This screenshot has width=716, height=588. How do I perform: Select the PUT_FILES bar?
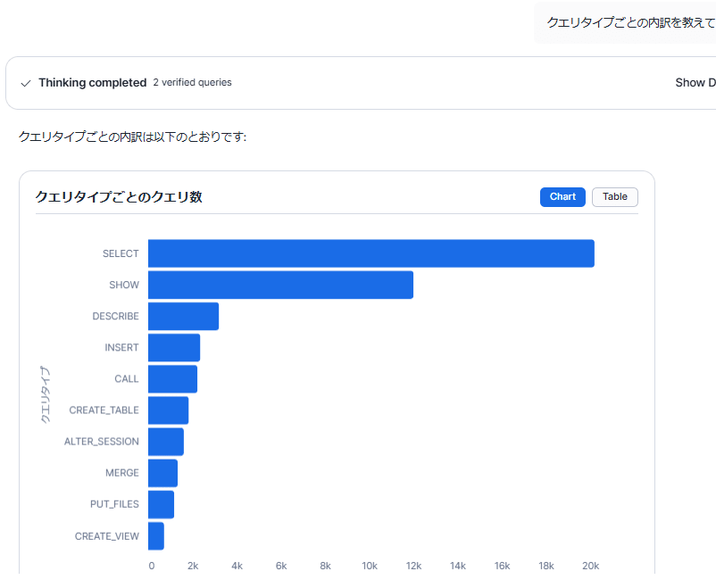[161, 504]
